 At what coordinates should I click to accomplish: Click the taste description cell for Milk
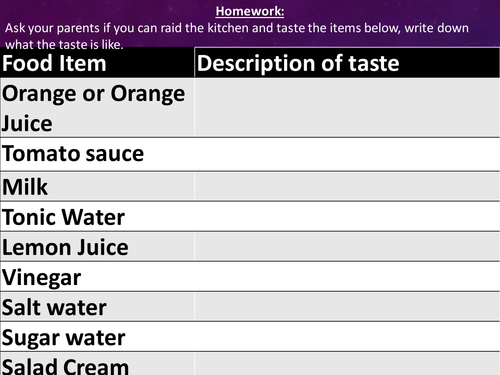pyautogui.click(x=347, y=186)
